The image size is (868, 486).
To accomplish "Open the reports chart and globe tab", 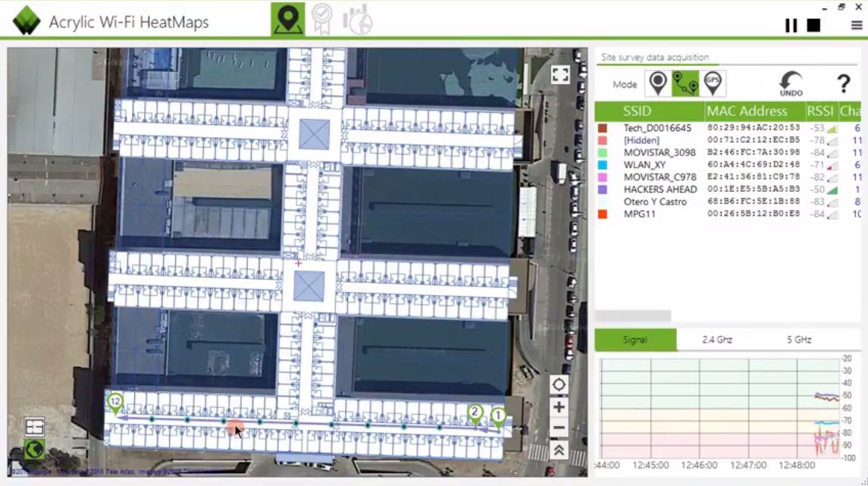I will tap(358, 20).
